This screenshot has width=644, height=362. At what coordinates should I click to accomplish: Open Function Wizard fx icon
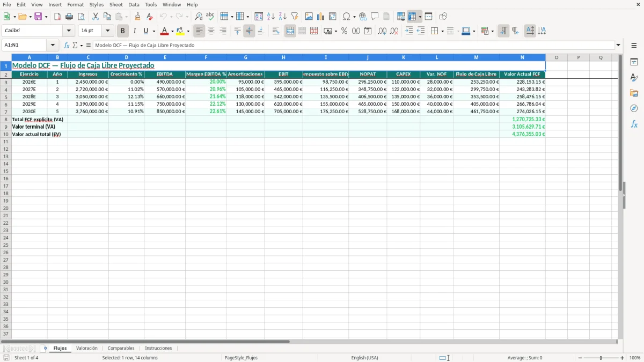(x=67, y=45)
